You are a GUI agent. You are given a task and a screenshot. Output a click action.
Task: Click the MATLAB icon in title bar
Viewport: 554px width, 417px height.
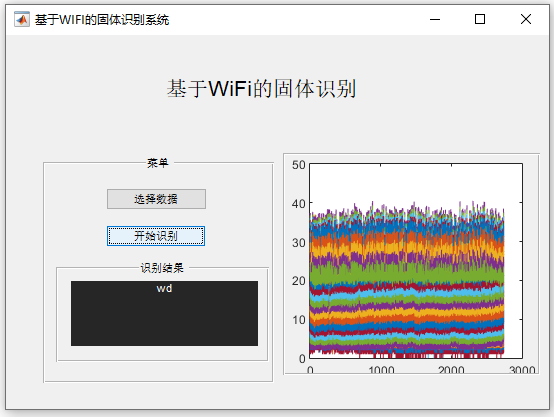click(x=22, y=19)
